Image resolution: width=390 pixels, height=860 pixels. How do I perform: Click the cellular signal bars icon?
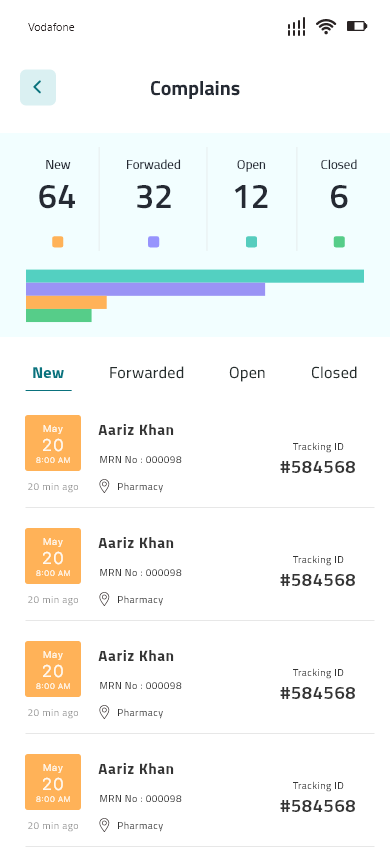296,26
